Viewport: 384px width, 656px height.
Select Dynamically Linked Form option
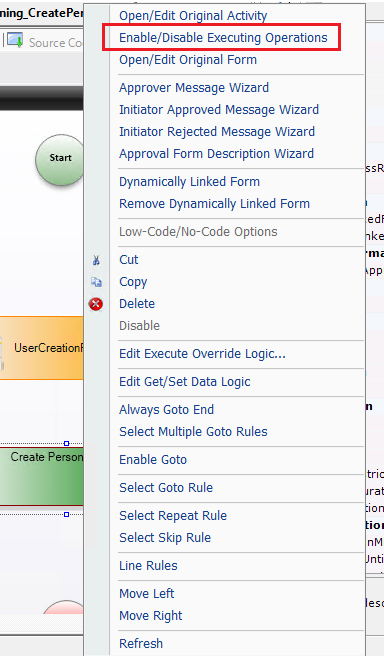tap(189, 182)
